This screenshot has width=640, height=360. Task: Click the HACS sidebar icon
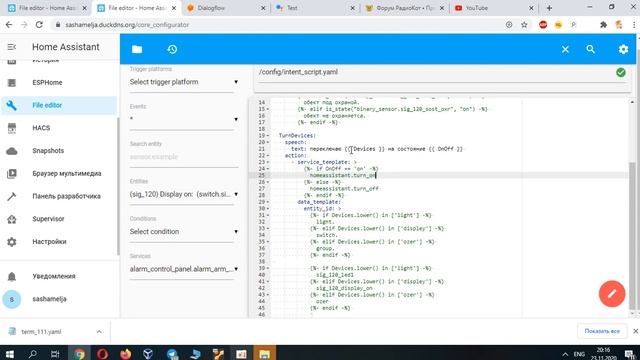coord(12,128)
